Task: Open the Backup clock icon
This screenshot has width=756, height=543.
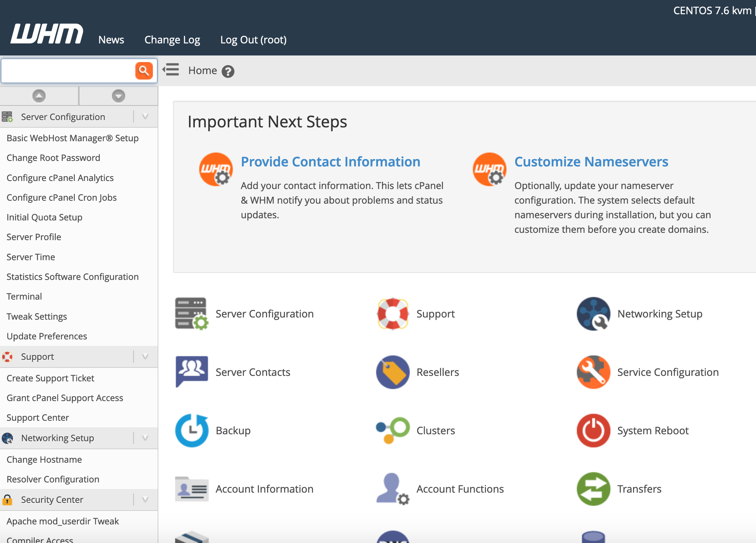Action: [x=192, y=431]
